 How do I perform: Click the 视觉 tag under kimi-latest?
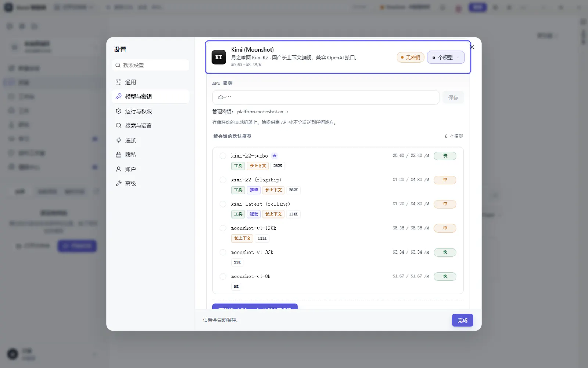coord(254,214)
